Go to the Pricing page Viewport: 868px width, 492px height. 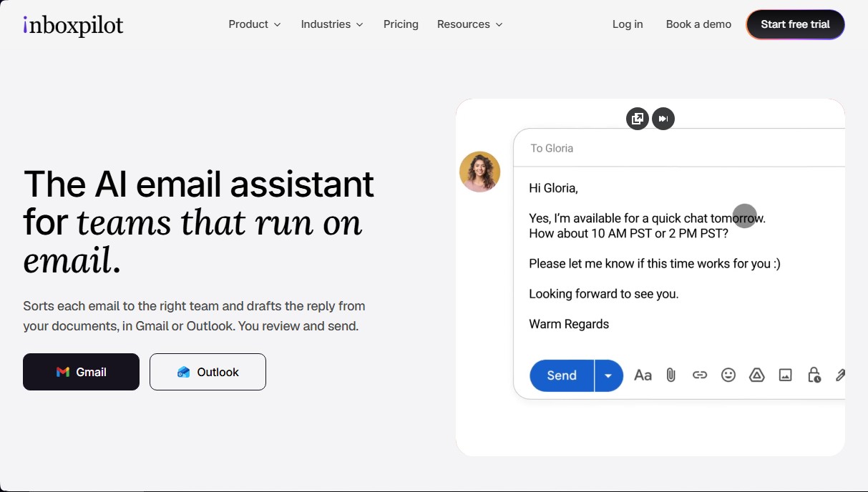(401, 24)
